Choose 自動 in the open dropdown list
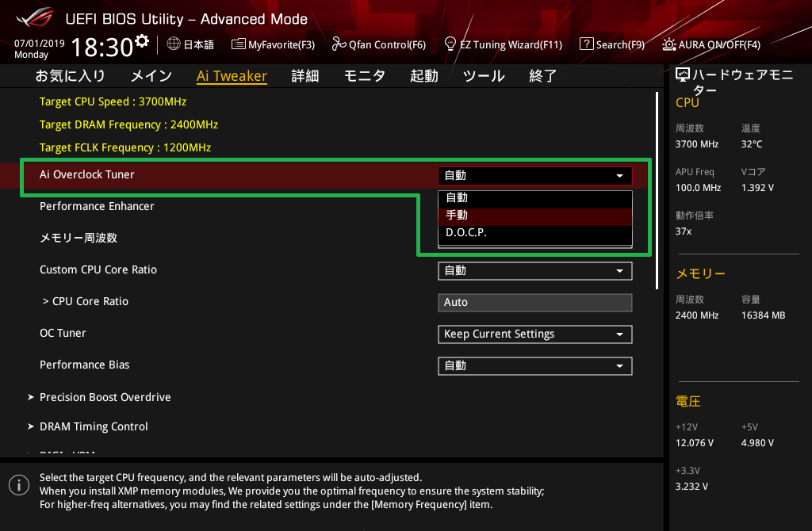812x531 pixels. (x=535, y=197)
